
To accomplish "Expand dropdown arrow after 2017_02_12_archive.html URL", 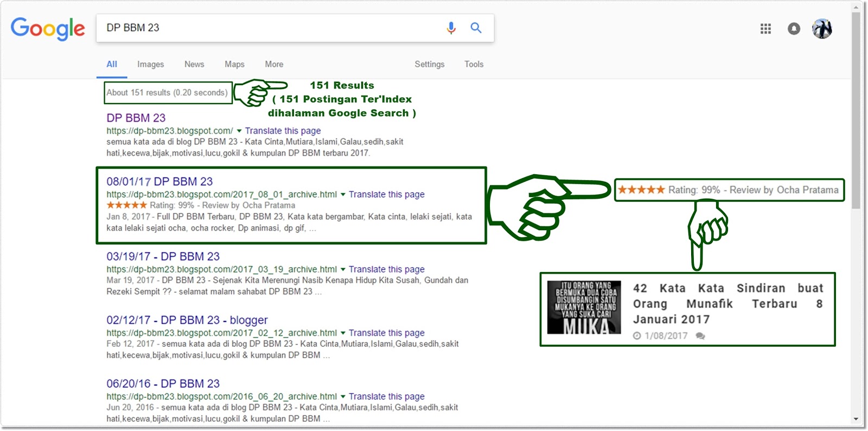I will [343, 333].
